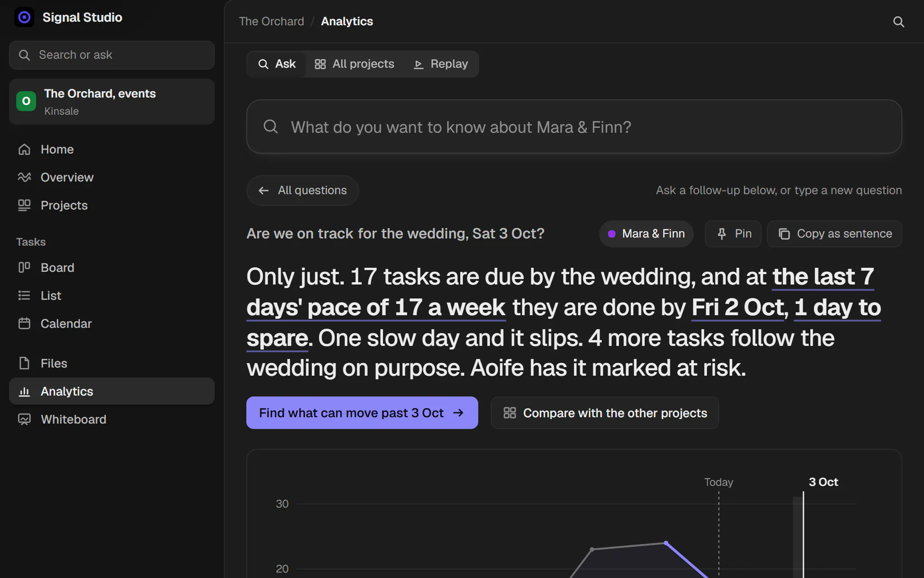Screen dimensions: 924x578
Task: Switch to the All projects tab
Action: click(x=355, y=64)
